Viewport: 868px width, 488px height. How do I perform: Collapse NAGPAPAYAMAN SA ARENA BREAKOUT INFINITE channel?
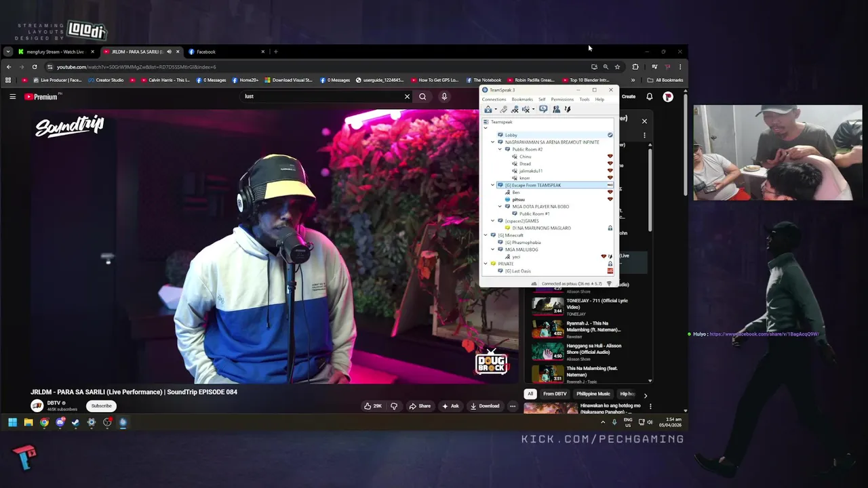click(x=493, y=142)
